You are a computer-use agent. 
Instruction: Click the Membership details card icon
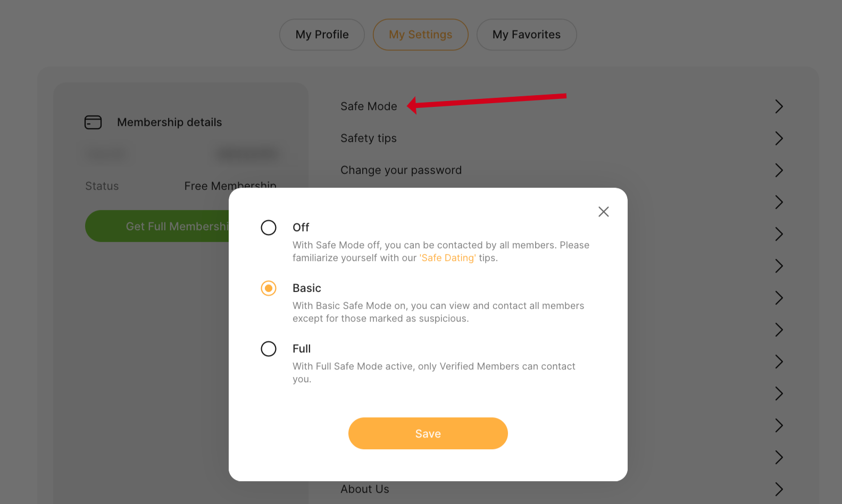pyautogui.click(x=93, y=122)
